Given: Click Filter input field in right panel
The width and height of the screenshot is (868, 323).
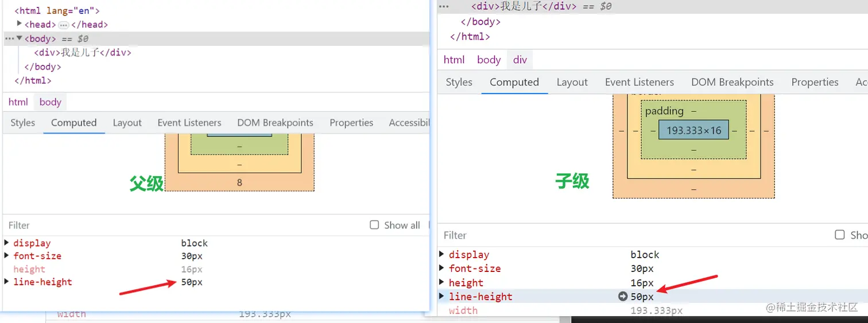Looking at the screenshot, I should (634, 235).
